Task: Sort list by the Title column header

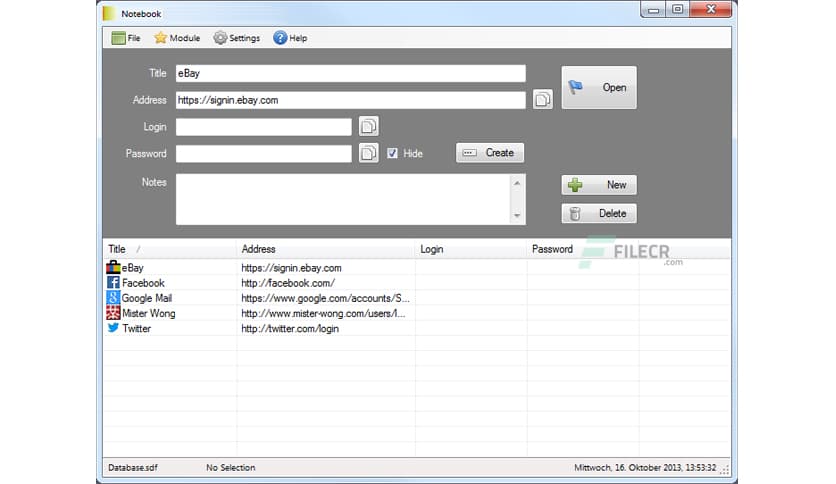Action: click(x=170, y=249)
